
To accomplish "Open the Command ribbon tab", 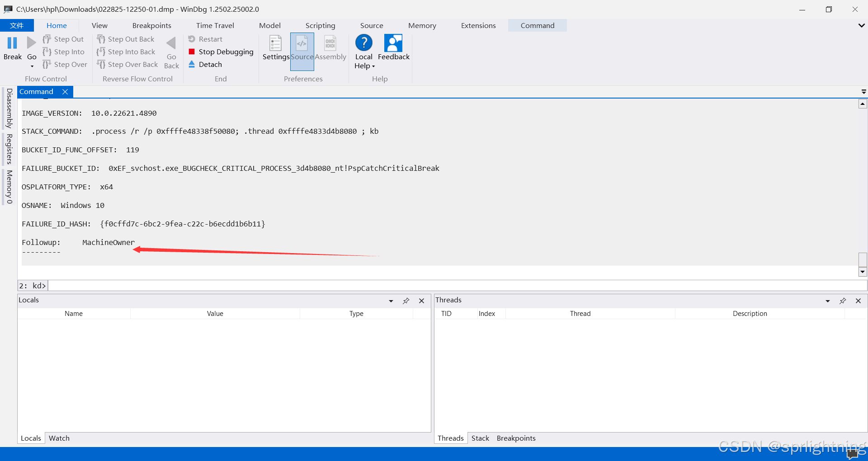I will click(x=538, y=26).
